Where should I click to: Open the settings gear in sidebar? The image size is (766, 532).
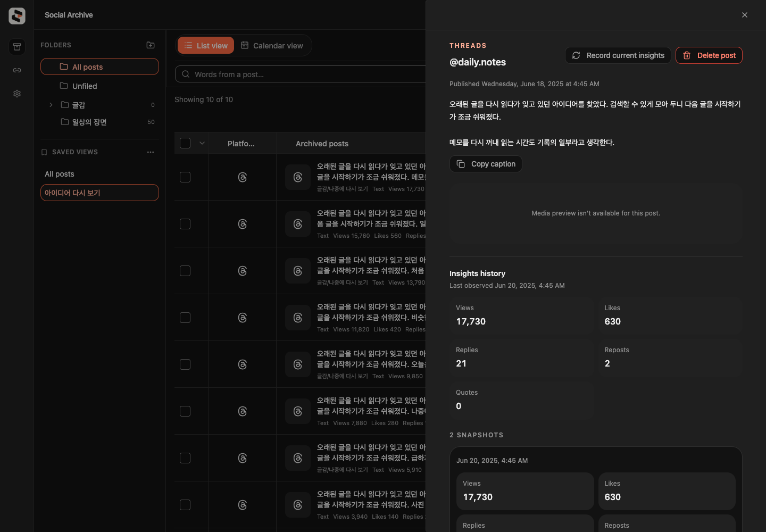(17, 94)
